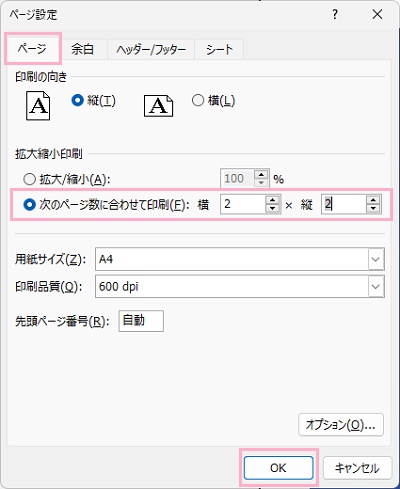Decrease the 縦 page count

point(373,208)
